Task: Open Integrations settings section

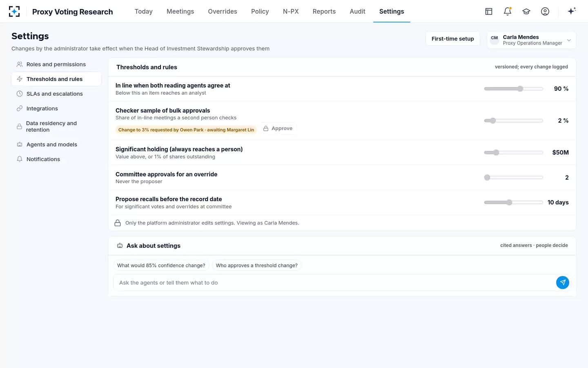Action: pos(56,108)
